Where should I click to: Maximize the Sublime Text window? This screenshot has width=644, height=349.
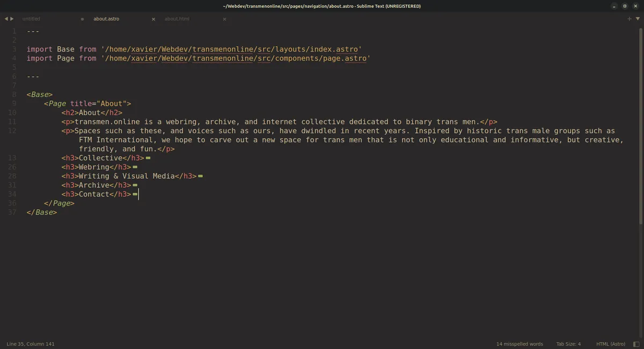[625, 6]
